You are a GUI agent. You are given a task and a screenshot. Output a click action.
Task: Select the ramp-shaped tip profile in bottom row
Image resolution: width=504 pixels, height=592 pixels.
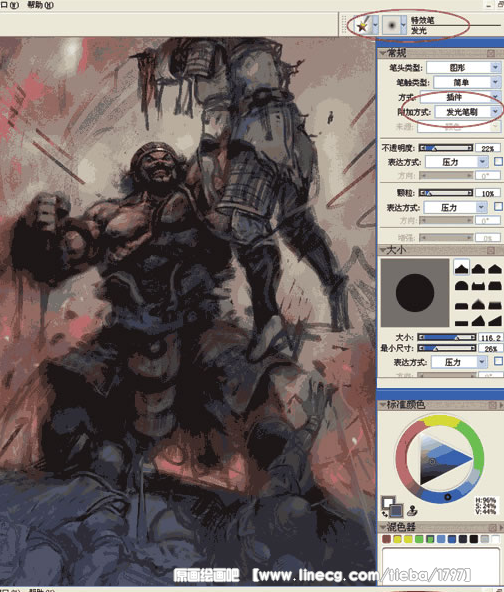tap(495, 321)
